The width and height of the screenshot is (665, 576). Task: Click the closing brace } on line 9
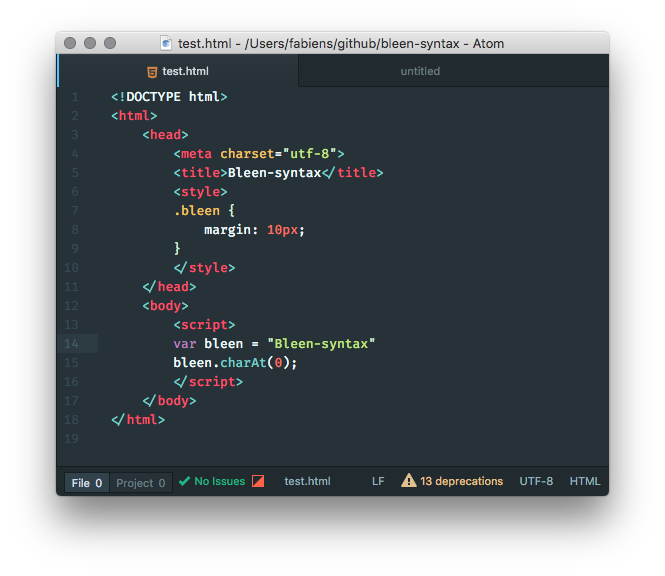click(177, 249)
